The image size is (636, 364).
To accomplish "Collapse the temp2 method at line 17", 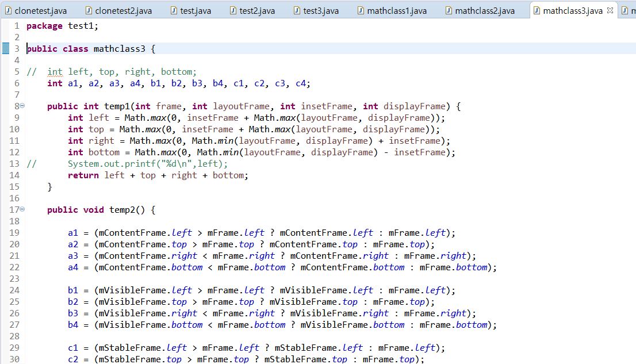I will click(22, 209).
